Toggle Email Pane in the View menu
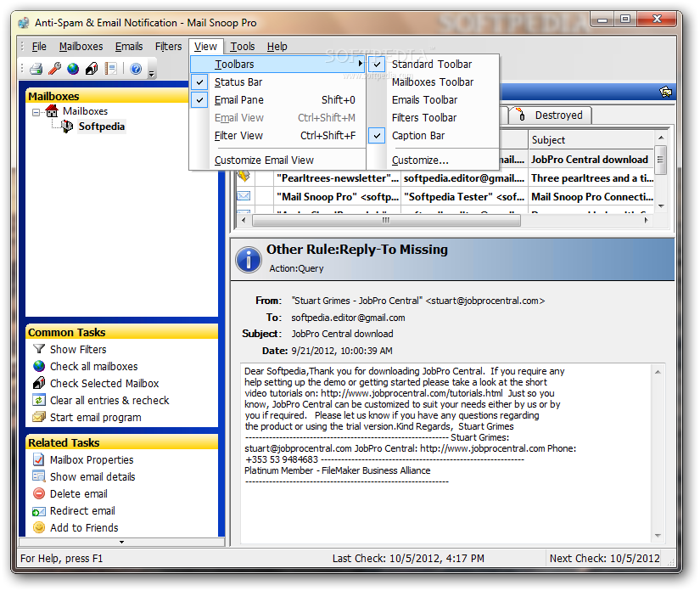The width and height of the screenshot is (700, 591). 277,100
